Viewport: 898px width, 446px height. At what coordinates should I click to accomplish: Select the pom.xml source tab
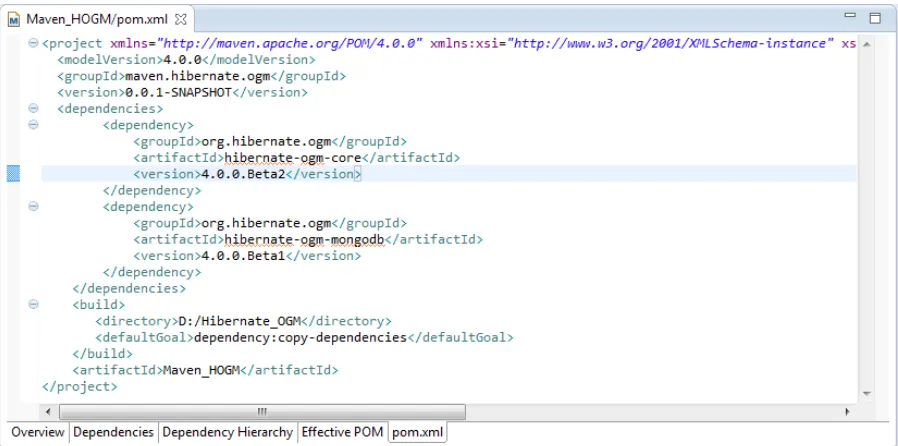click(418, 432)
